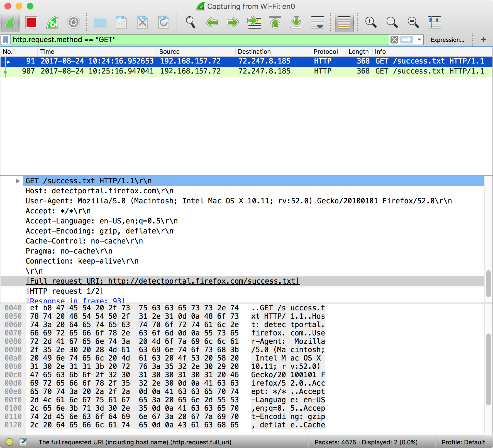Expand the GET /success.txt request line
The image size is (493, 448).
point(18,181)
